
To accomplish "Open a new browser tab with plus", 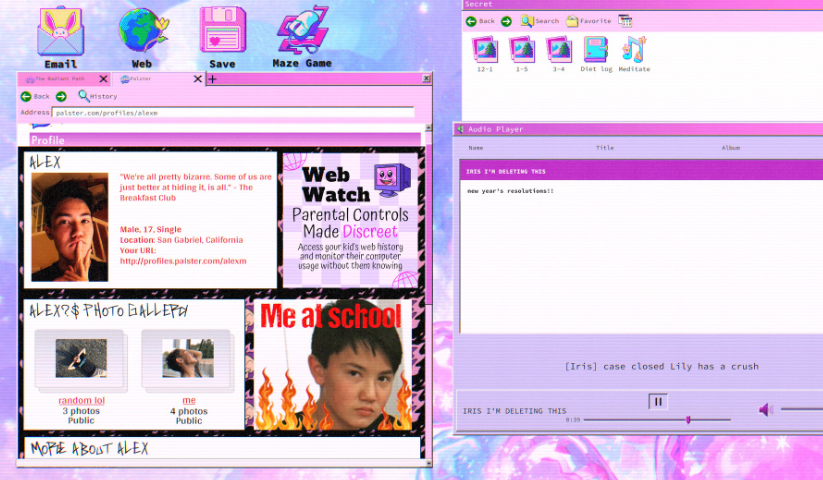I will click(213, 79).
